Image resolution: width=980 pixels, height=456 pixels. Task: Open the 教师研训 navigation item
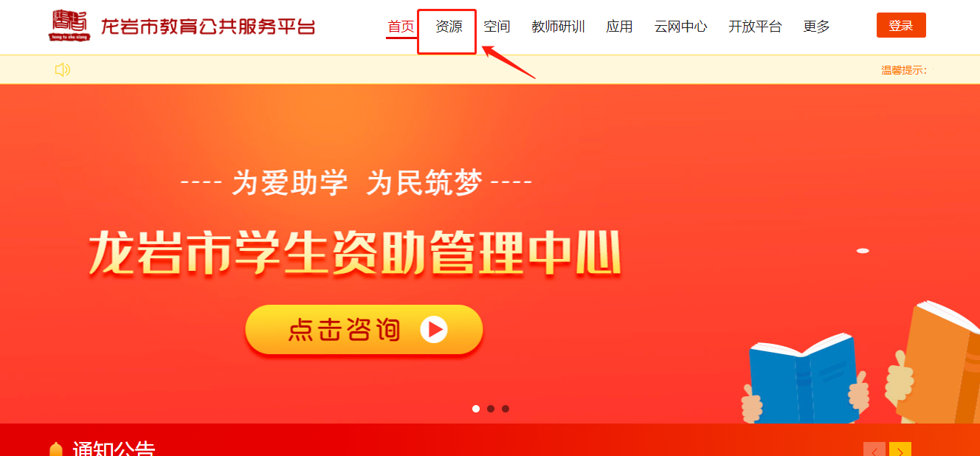pos(558,27)
